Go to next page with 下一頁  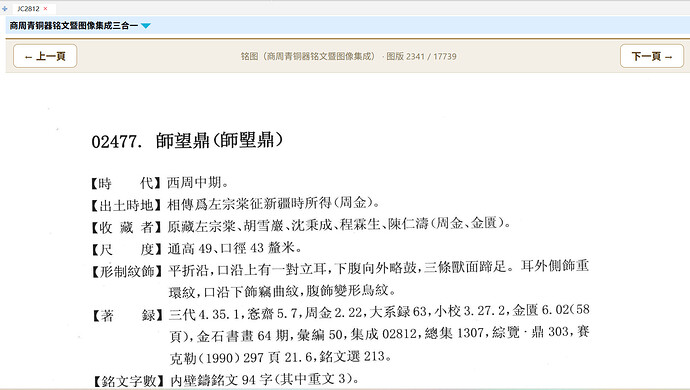pyautogui.click(x=652, y=56)
